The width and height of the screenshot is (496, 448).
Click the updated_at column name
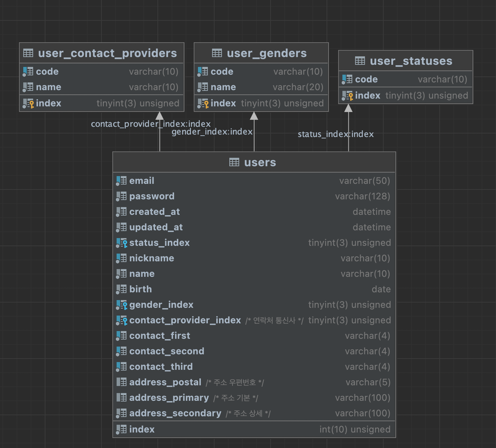pos(156,227)
